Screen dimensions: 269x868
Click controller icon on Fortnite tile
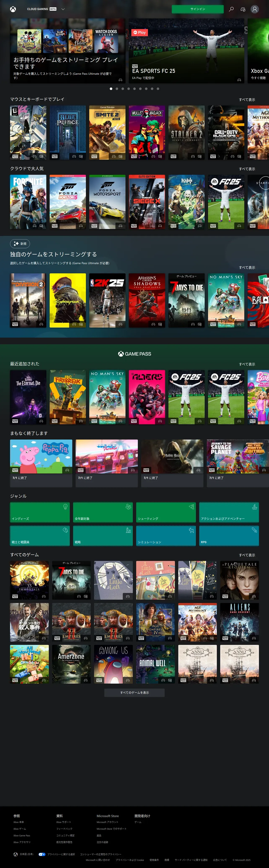[x=34, y=226]
